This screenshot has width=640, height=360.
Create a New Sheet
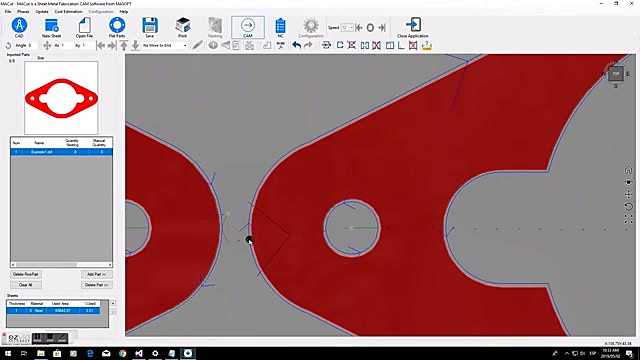click(51, 27)
